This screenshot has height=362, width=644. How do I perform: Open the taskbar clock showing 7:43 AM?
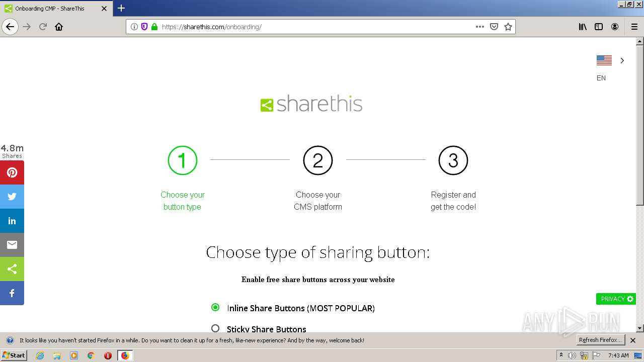618,355
